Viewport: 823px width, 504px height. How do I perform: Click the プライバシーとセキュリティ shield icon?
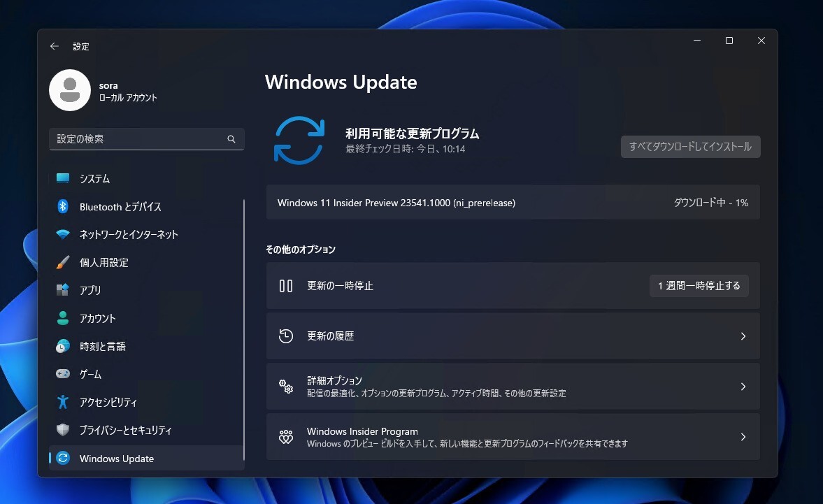pos(62,430)
